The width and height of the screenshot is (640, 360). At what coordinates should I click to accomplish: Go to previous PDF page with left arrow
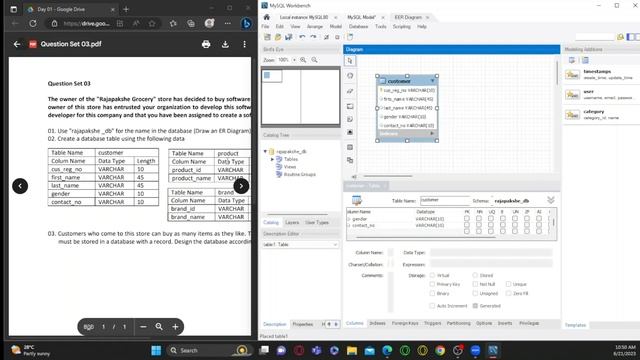tap(20, 186)
